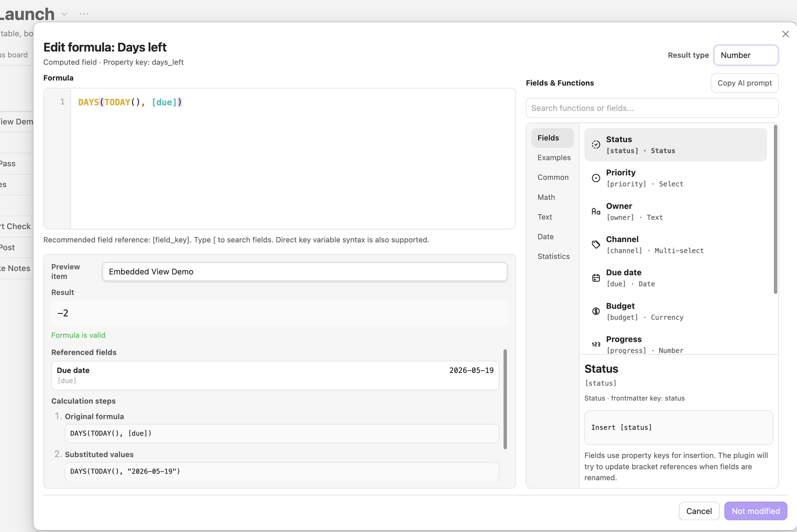
Task: Select the Status field row
Action: [x=675, y=145]
